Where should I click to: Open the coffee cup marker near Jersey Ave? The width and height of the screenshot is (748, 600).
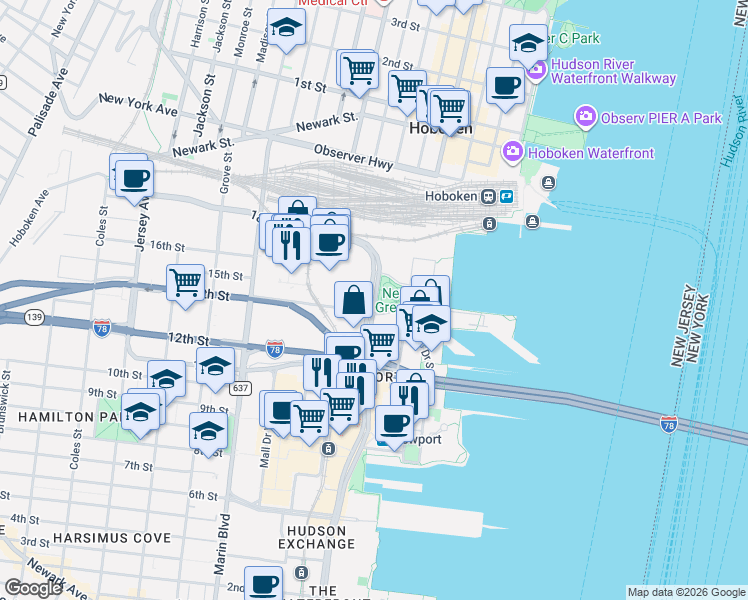135,179
